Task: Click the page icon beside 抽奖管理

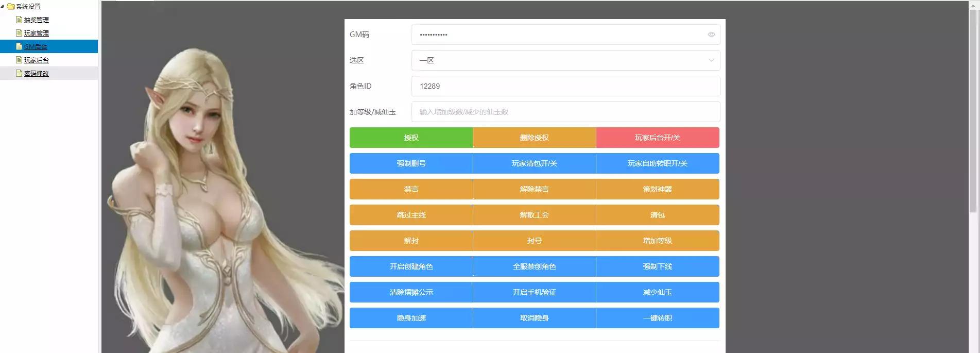Action: tap(19, 20)
